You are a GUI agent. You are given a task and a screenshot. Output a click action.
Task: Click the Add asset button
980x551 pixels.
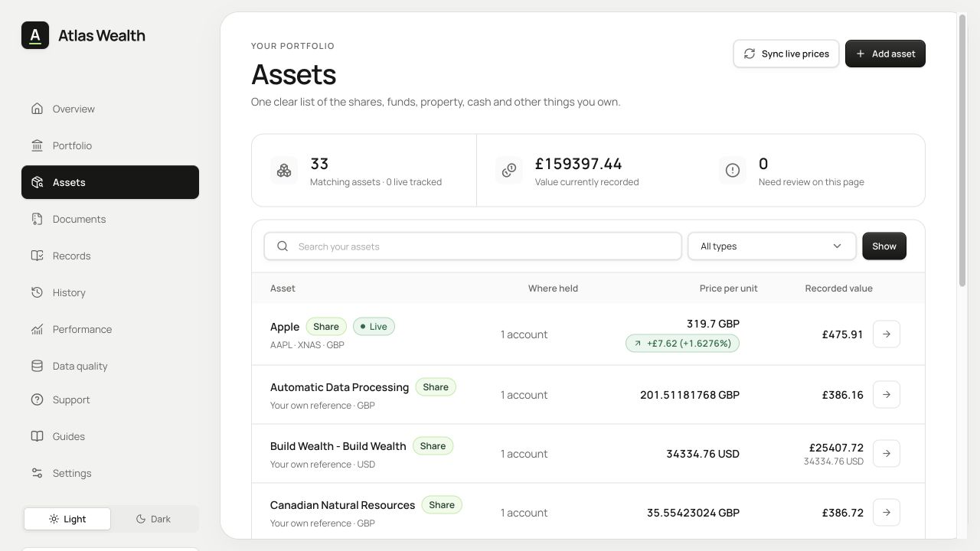[x=885, y=54]
